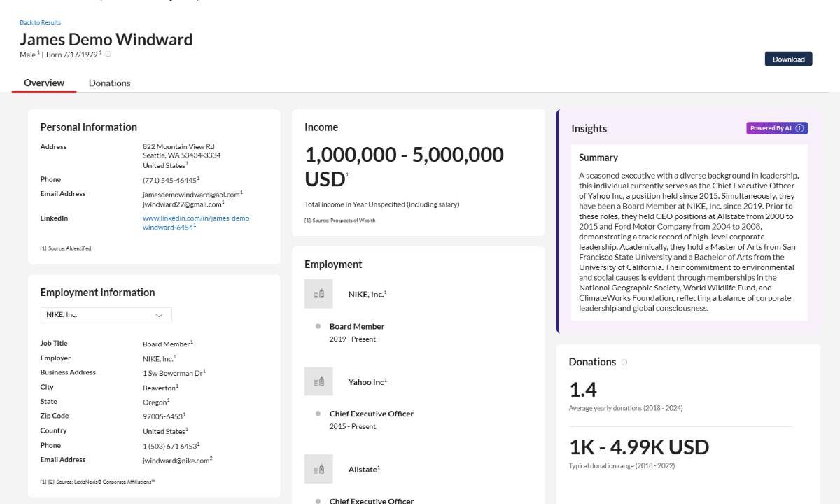Screen dimensions: 840x504
Task: Select the Overview tab
Action: click(43, 83)
